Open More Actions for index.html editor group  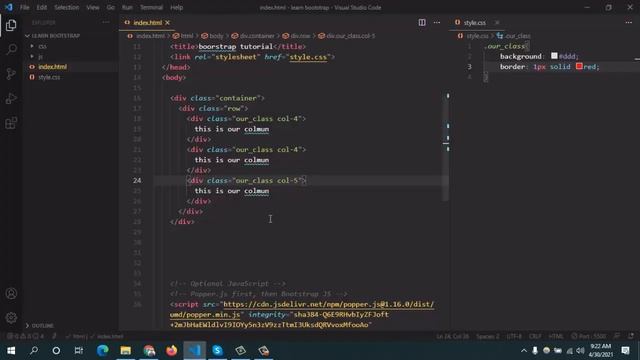[x=437, y=22]
